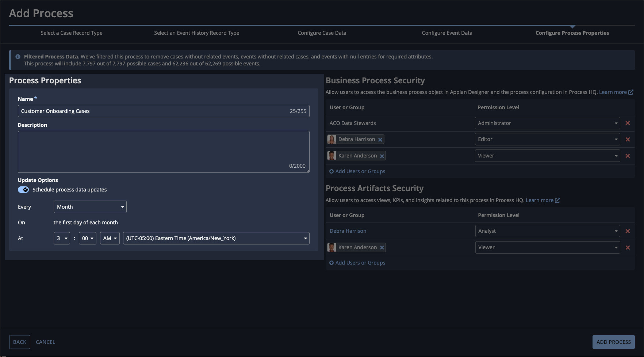Image resolution: width=644 pixels, height=357 pixels.
Task: Click 'the first day of each month' text
Action: (86, 223)
